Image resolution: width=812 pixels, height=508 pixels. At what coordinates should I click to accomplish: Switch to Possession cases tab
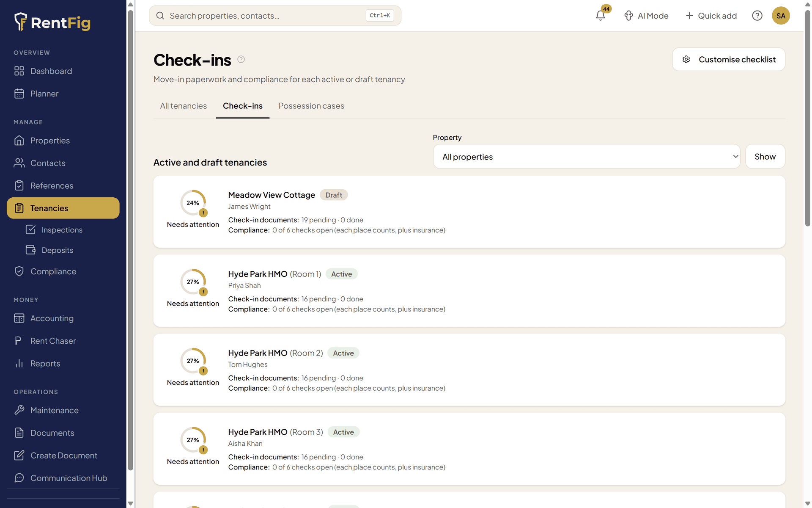point(311,106)
